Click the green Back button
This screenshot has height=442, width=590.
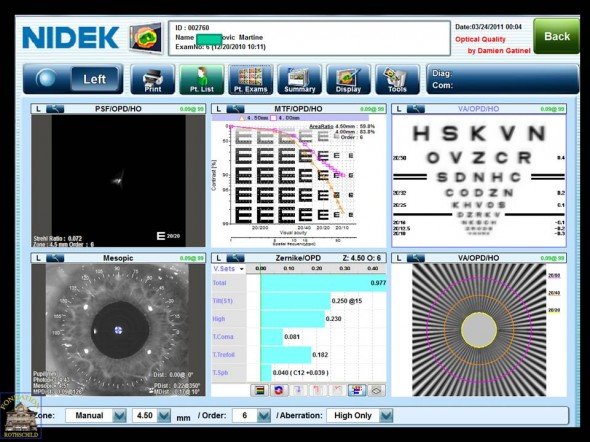coord(556,36)
